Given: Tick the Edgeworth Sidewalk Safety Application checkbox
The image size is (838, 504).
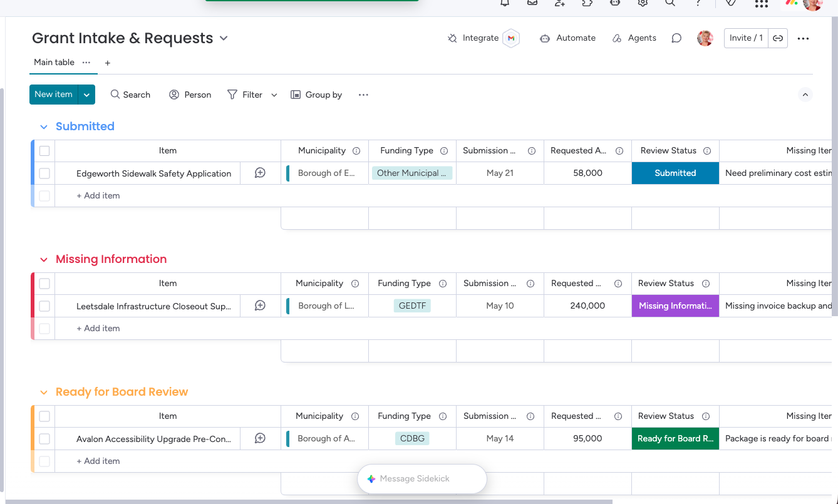Looking at the screenshot, I should point(44,173).
